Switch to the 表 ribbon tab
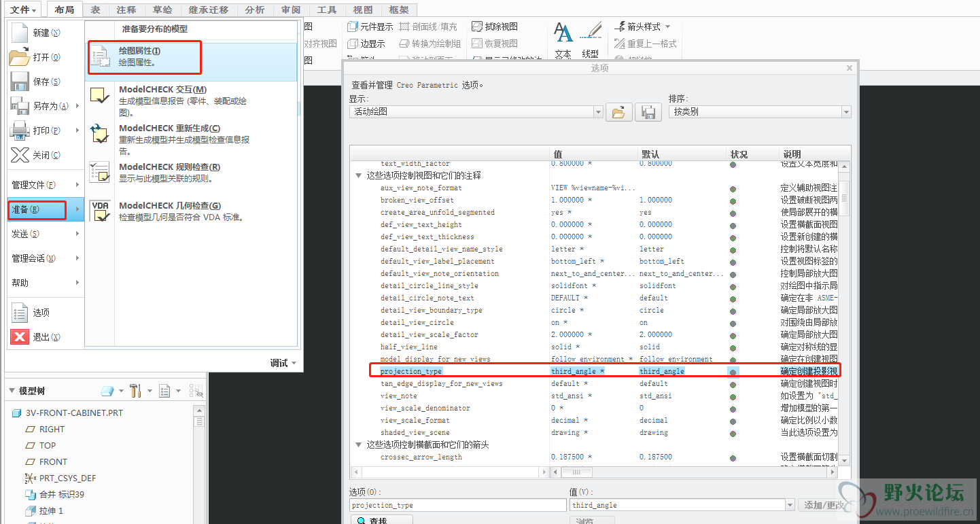Viewport: 980px width, 524px height. click(x=96, y=10)
